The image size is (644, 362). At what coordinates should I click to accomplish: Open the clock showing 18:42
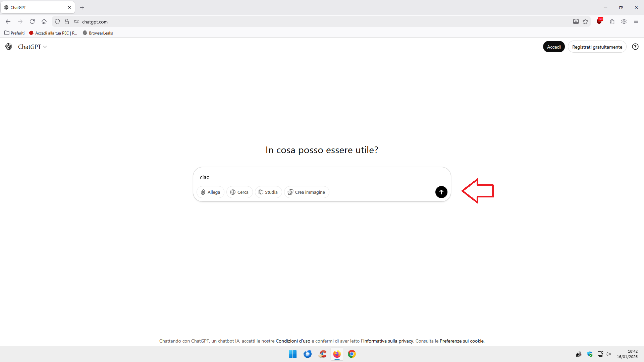pos(627,354)
